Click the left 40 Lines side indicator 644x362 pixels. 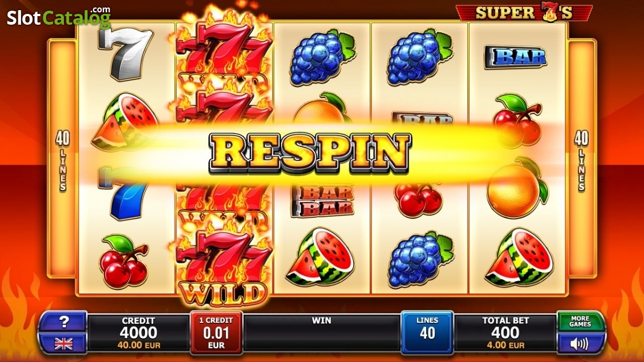pos(63,161)
